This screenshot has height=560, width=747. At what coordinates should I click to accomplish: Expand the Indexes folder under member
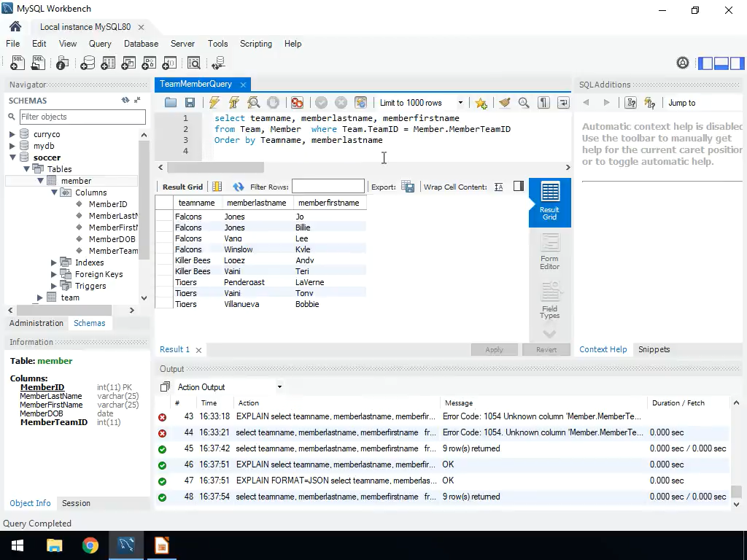point(54,262)
